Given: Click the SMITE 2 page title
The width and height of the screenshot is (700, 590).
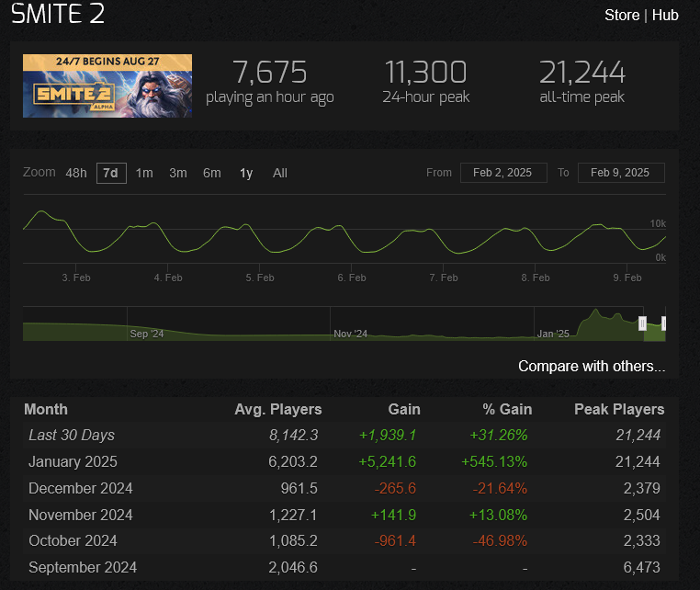Looking at the screenshot, I should click(58, 14).
